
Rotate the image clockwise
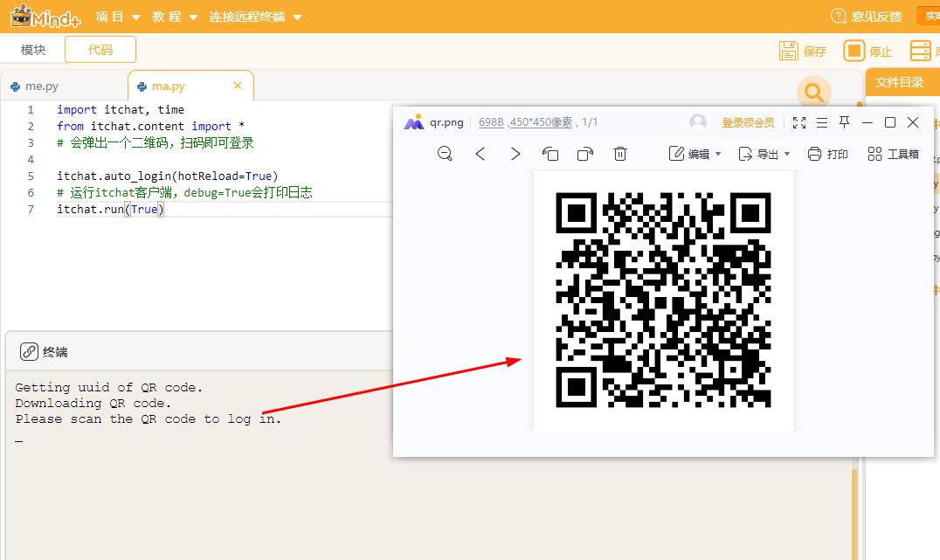pyautogui.click(x=585, y=154)
